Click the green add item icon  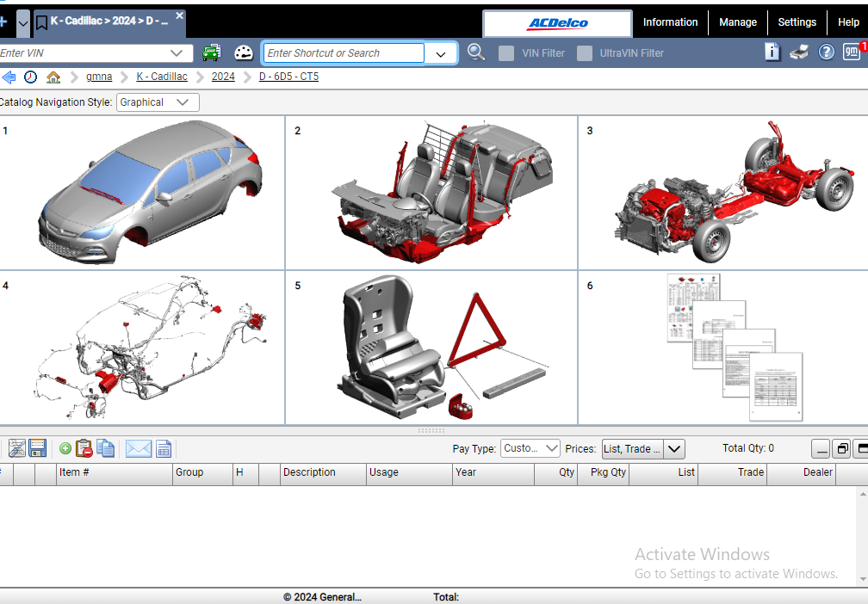pos(65,448)
